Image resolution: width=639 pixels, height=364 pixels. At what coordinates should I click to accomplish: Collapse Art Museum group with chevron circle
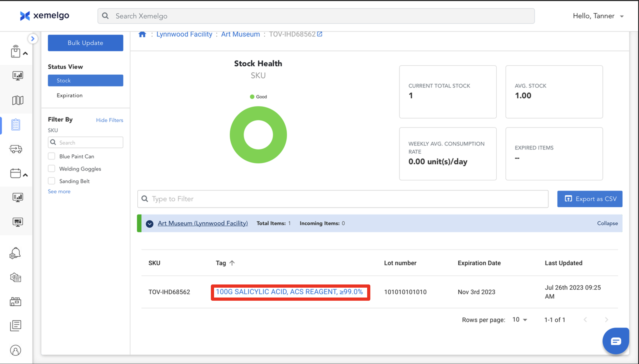(150, 224)
